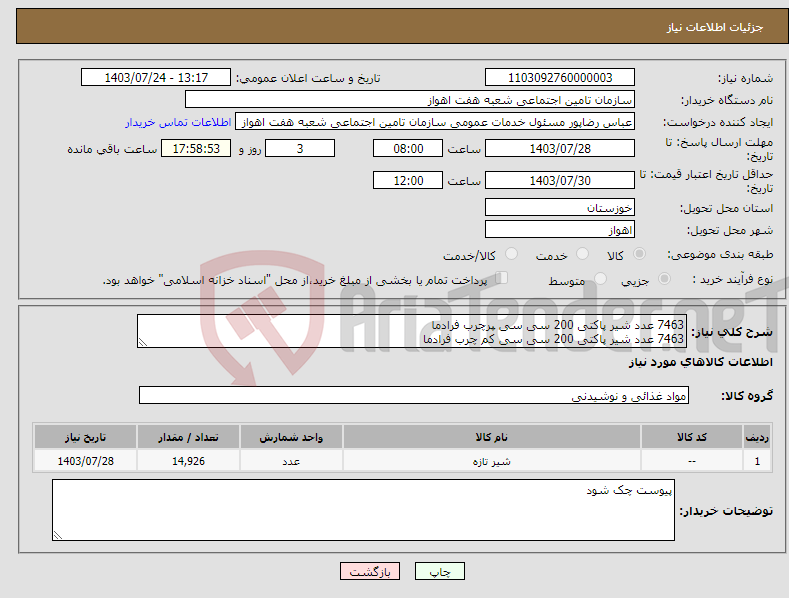
Task: Toggle the اسناد خزانه اسلامی payment checkbox
Action: (x=501, y=278)
